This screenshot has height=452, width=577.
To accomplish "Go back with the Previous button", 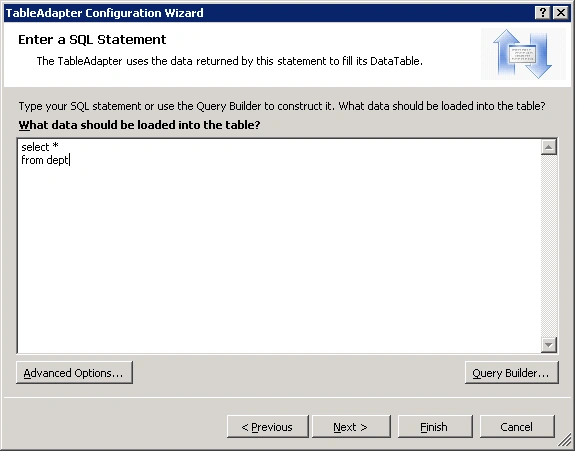I will pos(268,427).
